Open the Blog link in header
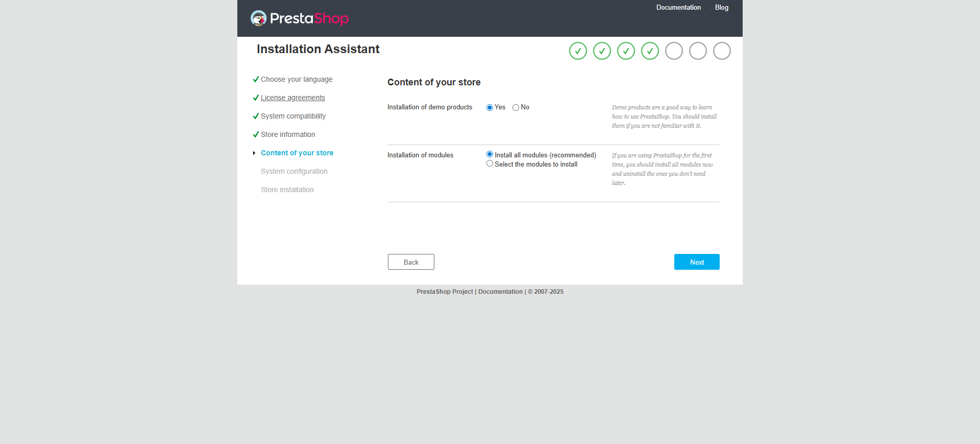 (x=721, y=8)
